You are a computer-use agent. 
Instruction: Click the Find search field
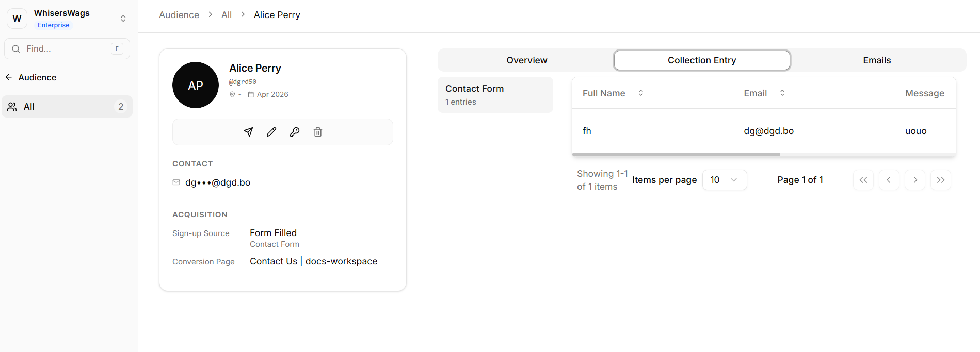click(67, 48)
